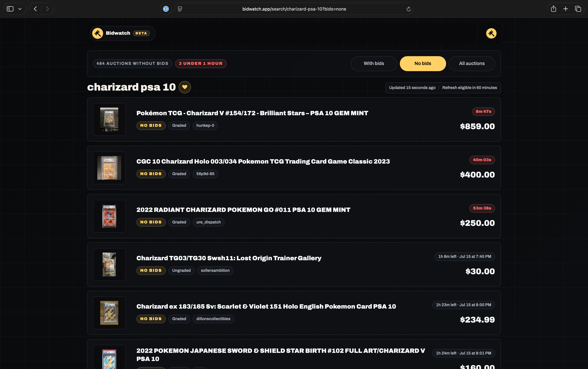The height and width of the screenshot is (369, 588).
Task: Click 1h 23m left time badge
Action: click(463, 305)
